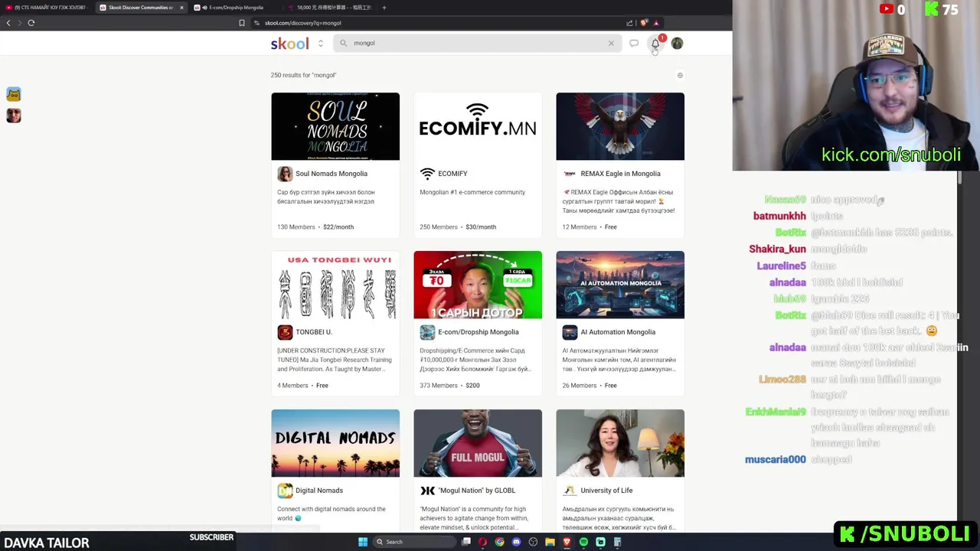The image size is (980, 551).
Task: Open the notifications bell icon
Action: pyautogui.click(x=655, y=44)
